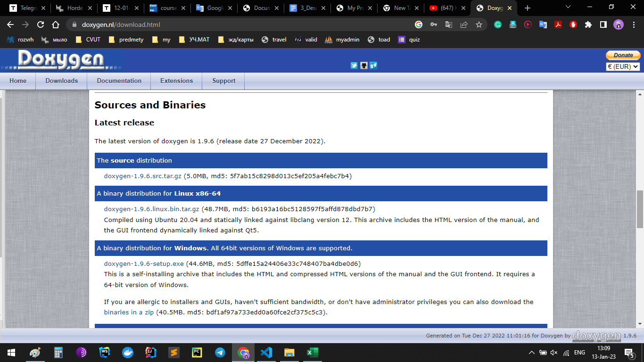Open the Extensions puzzle piece menu
This screenshot has width=644, height=362.
pos(588,25)
